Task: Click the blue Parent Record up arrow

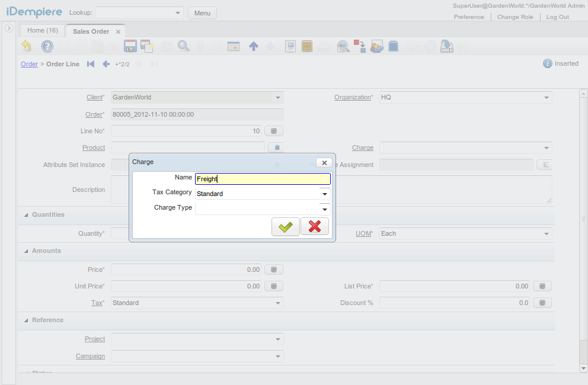Action: (x=253, y=46)
